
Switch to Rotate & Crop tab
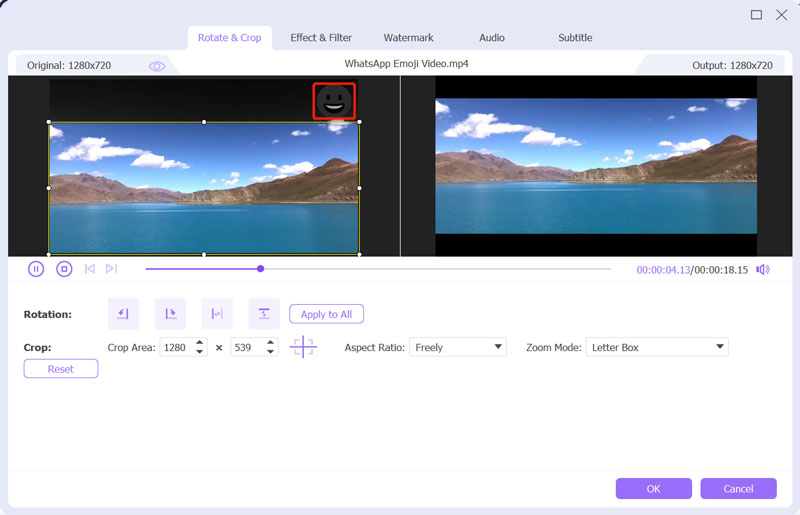pyautogui.click(x=230, y=38)
